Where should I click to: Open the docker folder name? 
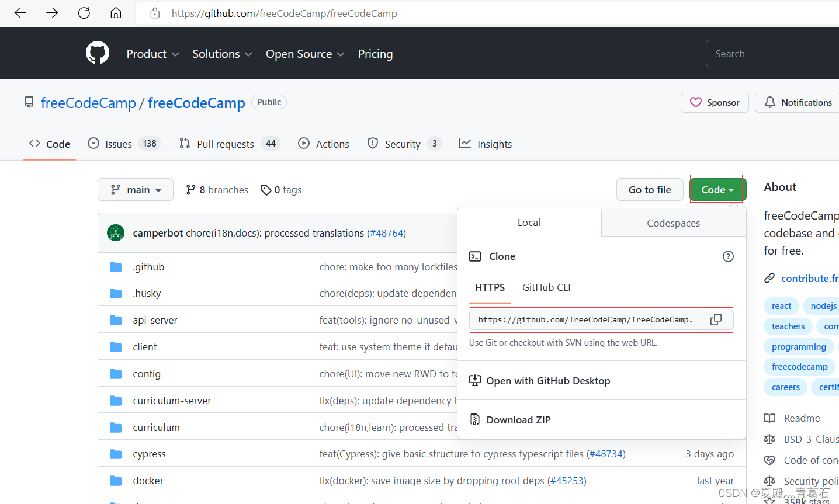148,481
